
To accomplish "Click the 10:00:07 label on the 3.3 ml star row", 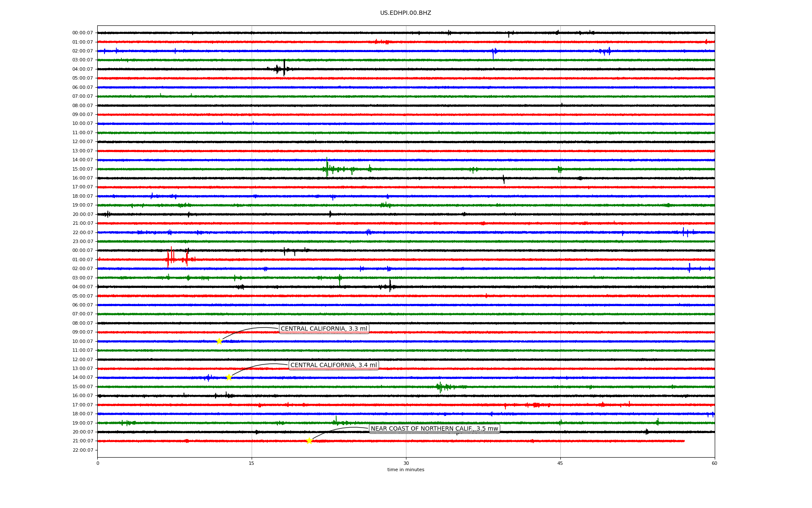I will tap(82, 342).
